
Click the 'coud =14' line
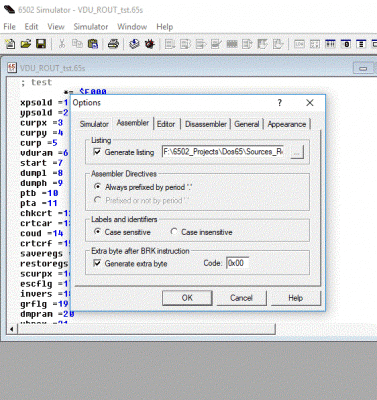(x=41, y=233)
